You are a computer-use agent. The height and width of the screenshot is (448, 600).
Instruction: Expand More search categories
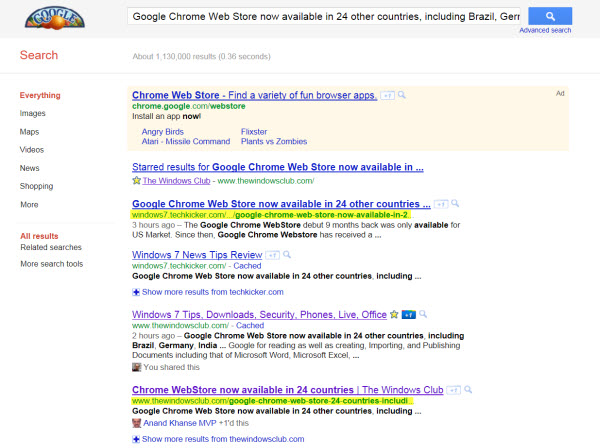[29, 204]
